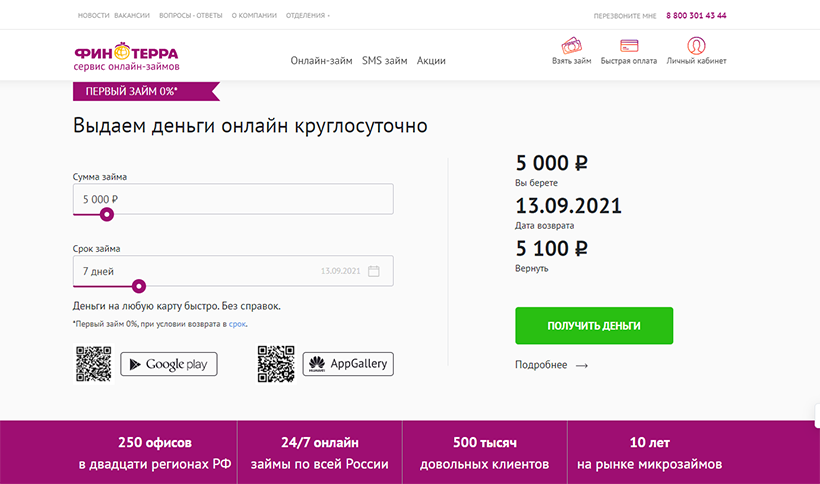Screen dimensions: 820x484
Task: Go to the Вакансии page
Action: tap(132, 16)
